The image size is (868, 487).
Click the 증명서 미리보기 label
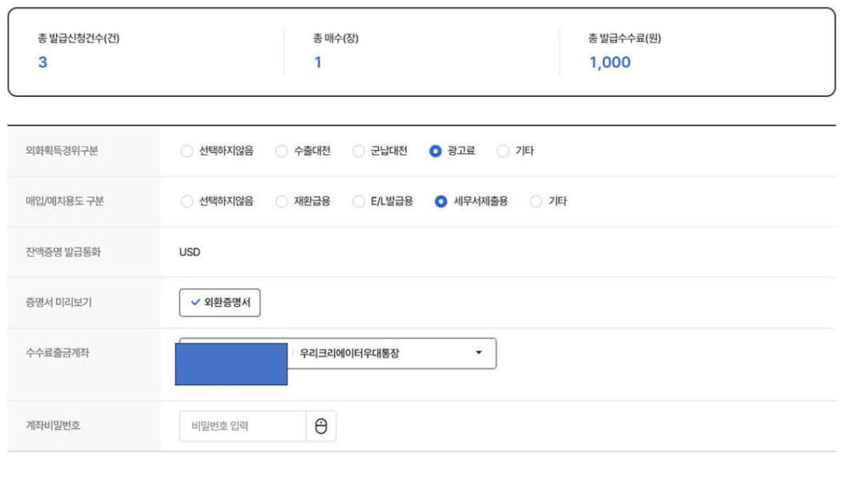pyautogui.click(x=58, y=303)
